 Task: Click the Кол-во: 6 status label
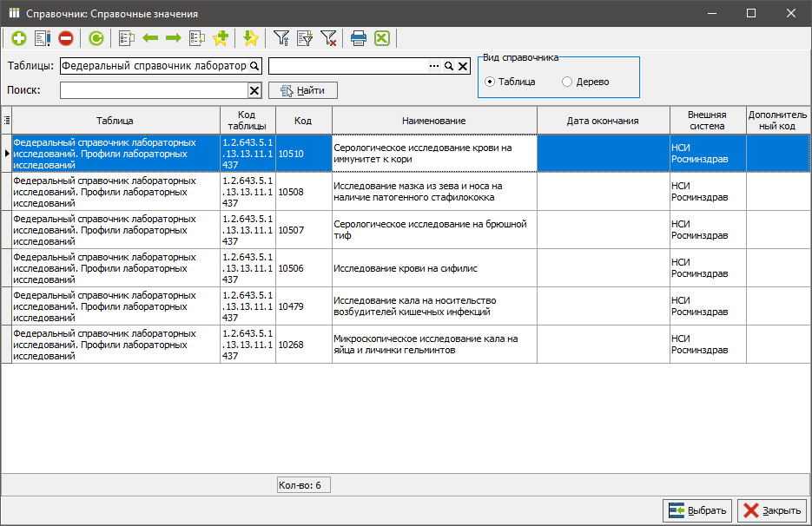click(303, 485)
